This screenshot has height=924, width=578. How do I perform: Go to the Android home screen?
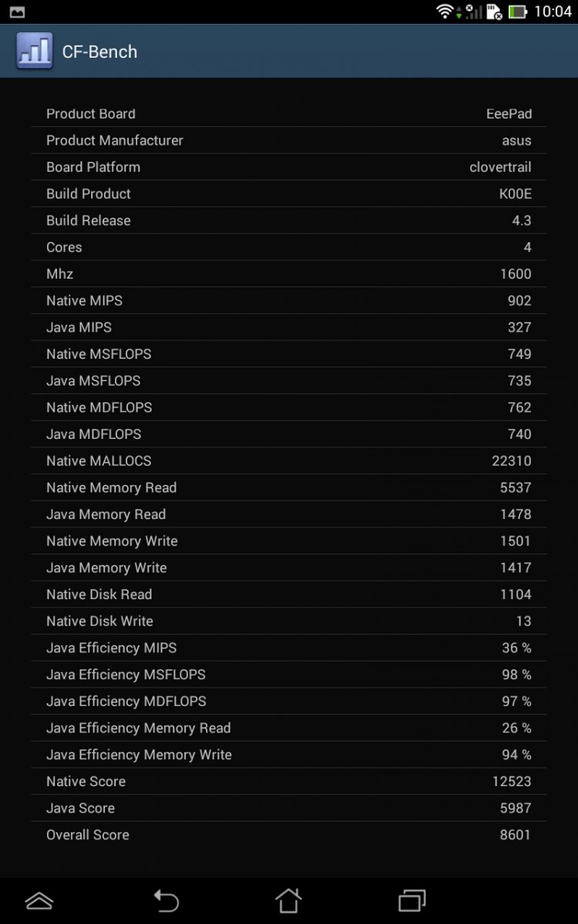click(x=288, y=899)
